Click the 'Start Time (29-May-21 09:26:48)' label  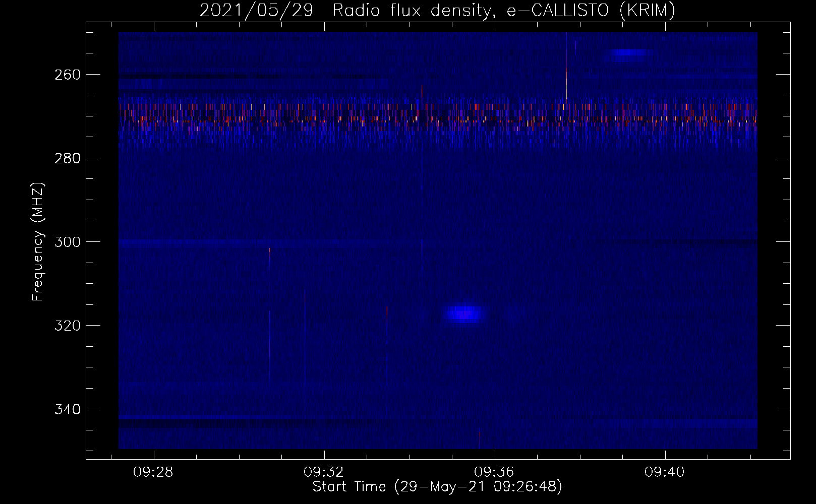[x=437, y=487]
